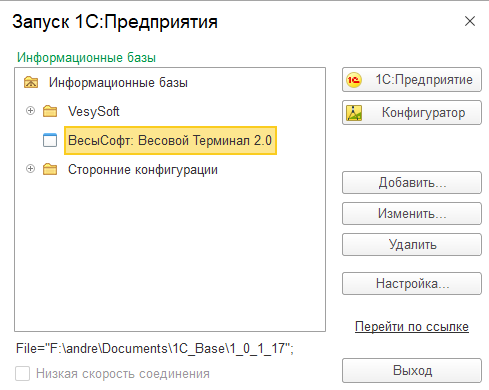Click the Configurator compass icon
Image resolution: width=489 pixels, height=390 pixels.
(354, 113)
